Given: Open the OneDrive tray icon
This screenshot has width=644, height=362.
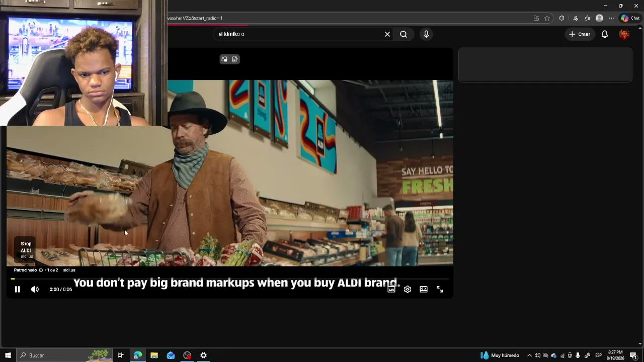Looking at the screenshot, I should tap(554, 355).
